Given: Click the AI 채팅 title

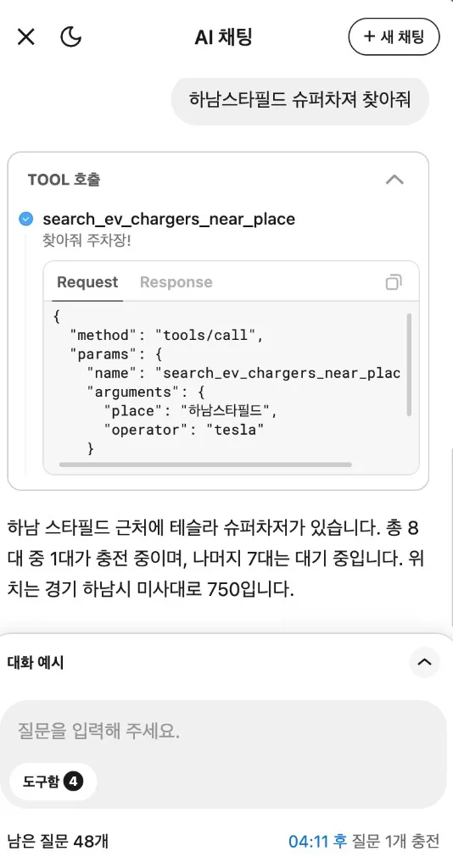Looking at the screenshot, I should click(x=224, y=37).
